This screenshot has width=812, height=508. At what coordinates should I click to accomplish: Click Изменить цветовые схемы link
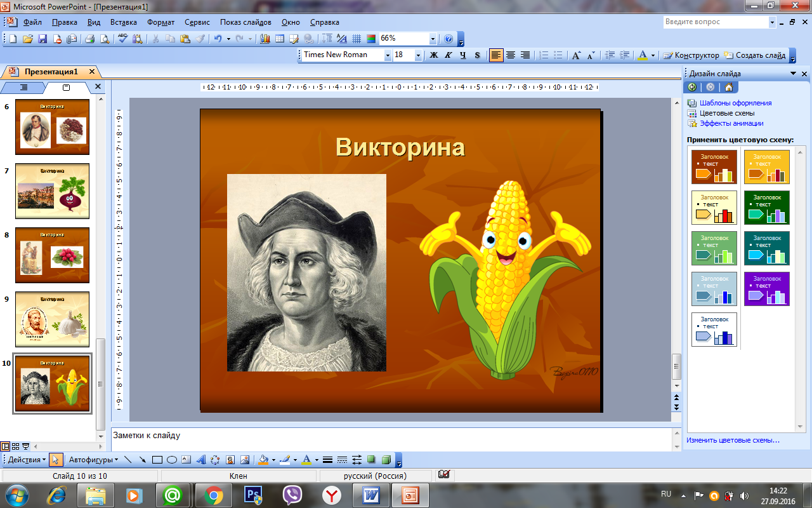[733, 440]
